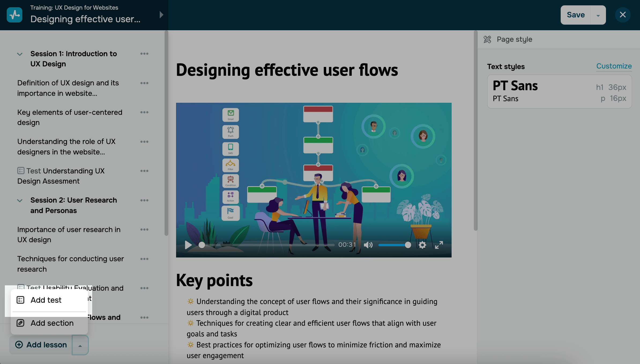Enter fullscreen mode on the video
Image resolution: width=640 pixels, height=364 pixels.
click(x=439, y=245)
